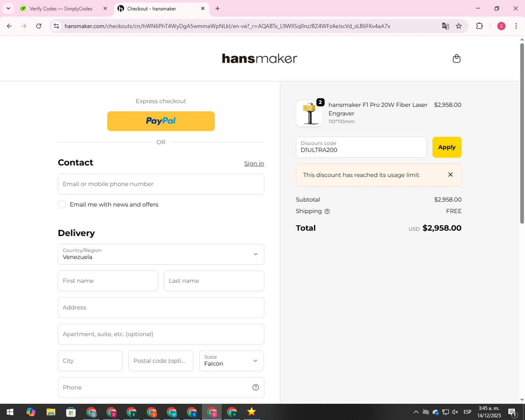This screenshot has height=420, width=525.
Task: Open the Windows Start menu
Action: [x=10, y=412]
